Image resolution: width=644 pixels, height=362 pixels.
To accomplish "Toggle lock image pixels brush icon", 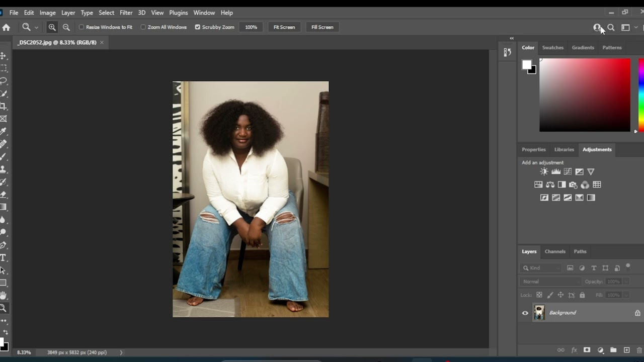I will tap(550, 295).
